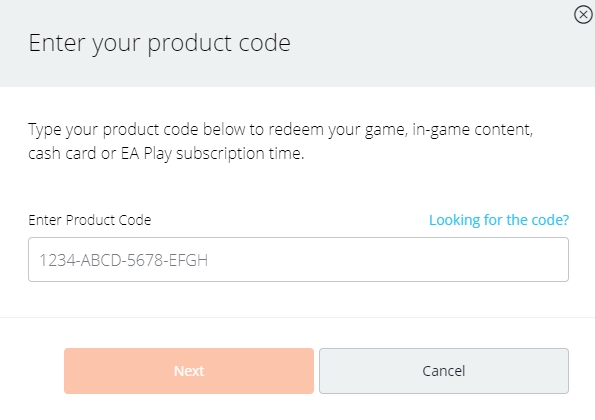Close the product code dialog with X icon

point(583,15)
